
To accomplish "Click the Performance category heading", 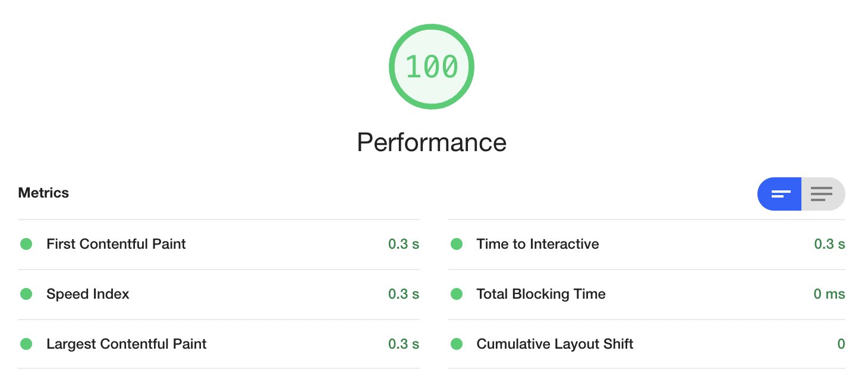I will [432, 143].
